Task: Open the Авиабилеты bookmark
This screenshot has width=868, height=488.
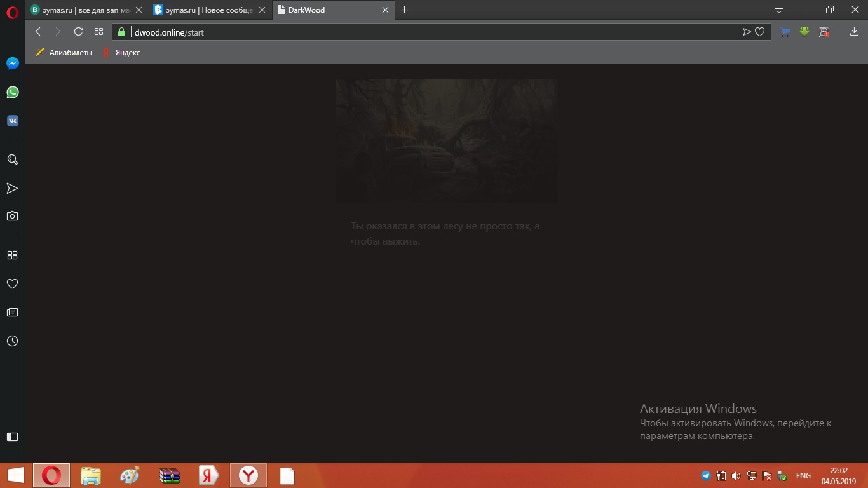Action: pos(64,53)
